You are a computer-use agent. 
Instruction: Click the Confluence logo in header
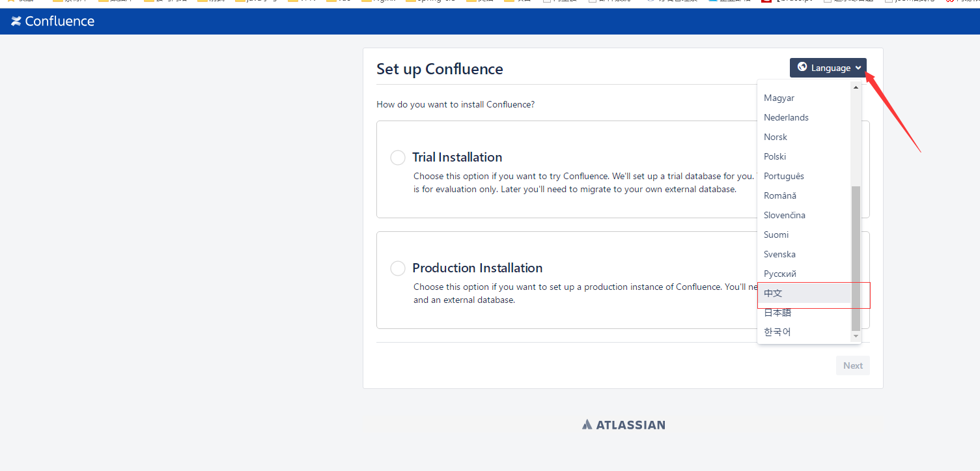point(53,21)
